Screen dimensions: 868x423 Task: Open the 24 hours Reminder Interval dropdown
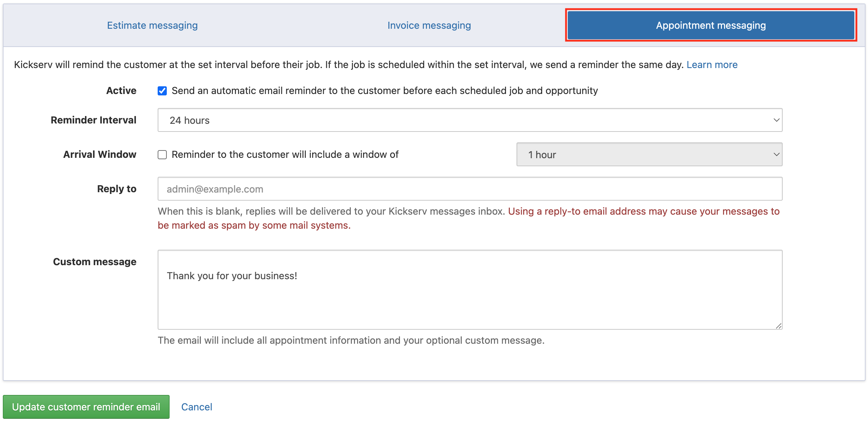tap(470, 120)
